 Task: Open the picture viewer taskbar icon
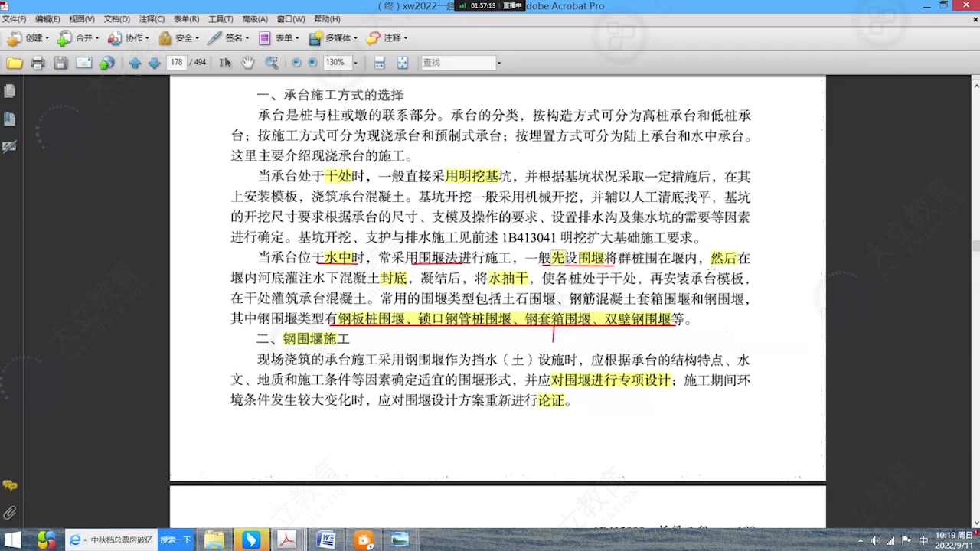pos(400,540)
